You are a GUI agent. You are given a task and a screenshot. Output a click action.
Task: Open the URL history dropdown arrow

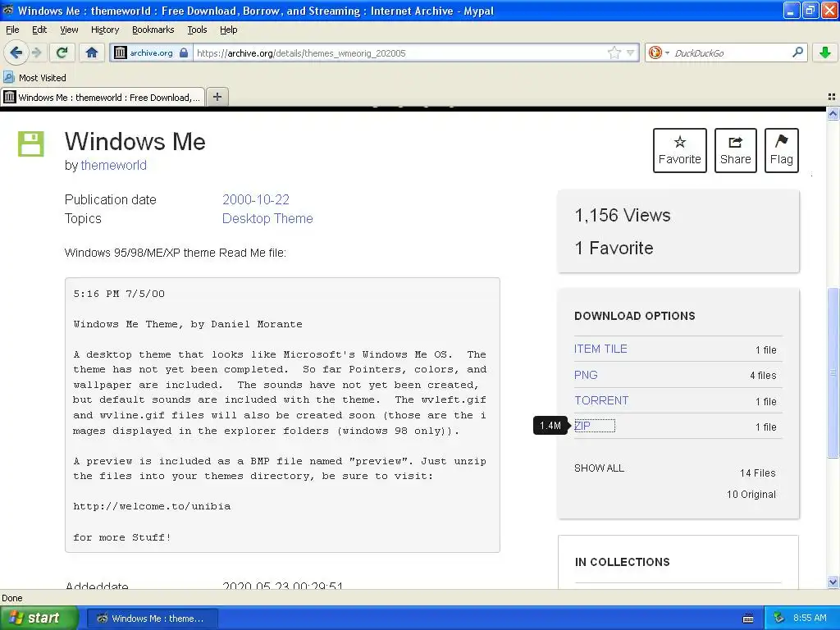[631, 52]
